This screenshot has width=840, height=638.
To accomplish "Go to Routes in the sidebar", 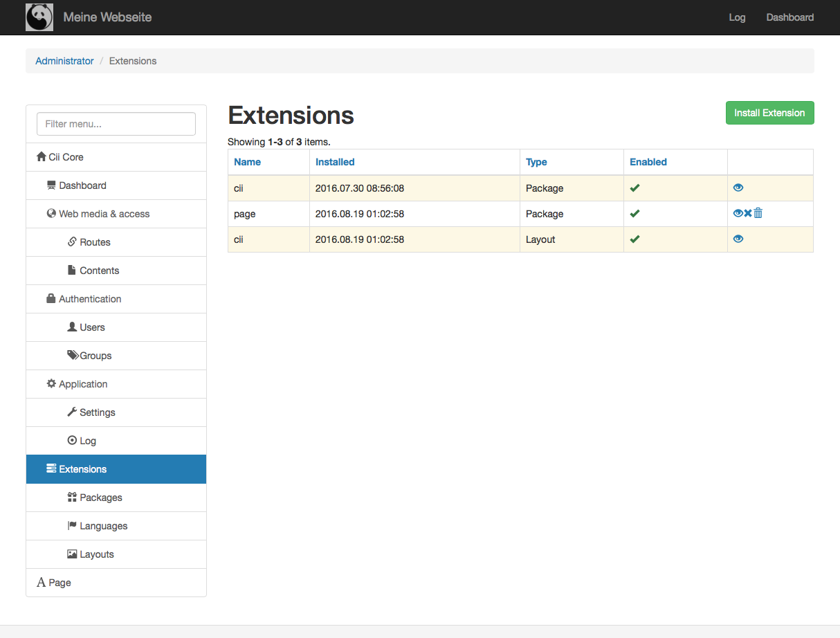I will (116, 242).
